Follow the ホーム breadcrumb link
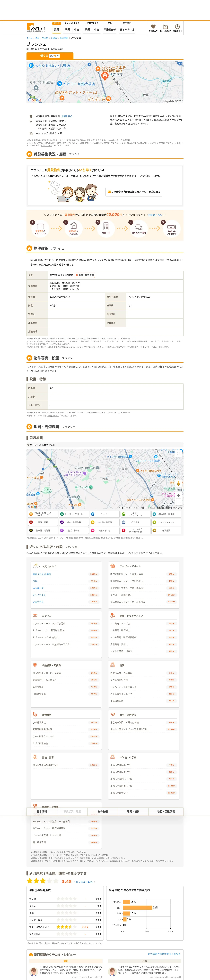The width and height of the screenshot is (210, 980). [29, 38]
